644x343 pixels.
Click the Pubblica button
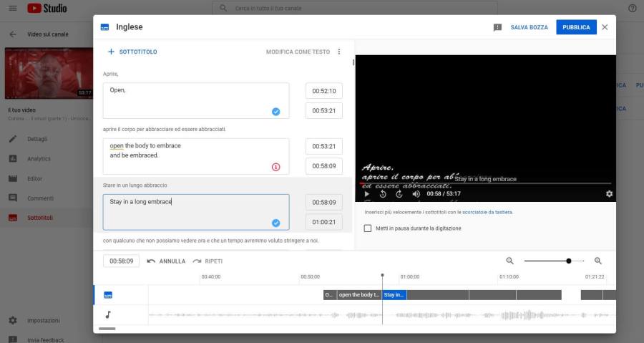coord(576,27)
